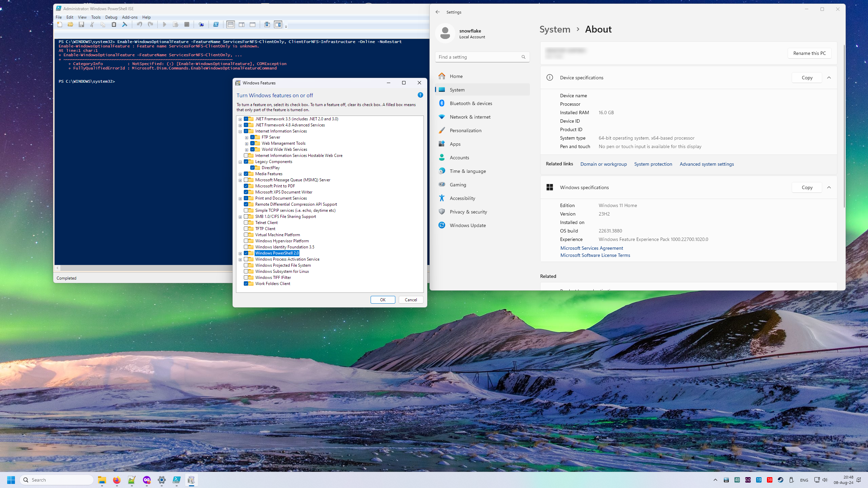Click the Paste clipboard icon in ISE toolbar

114,24
